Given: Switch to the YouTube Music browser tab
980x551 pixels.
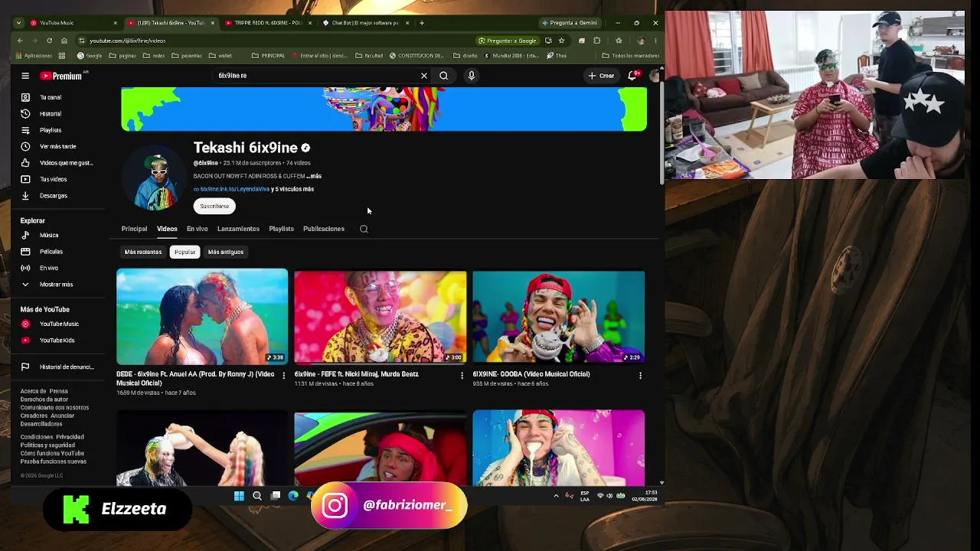Looking at the screenshot, I should pos(73,23).
